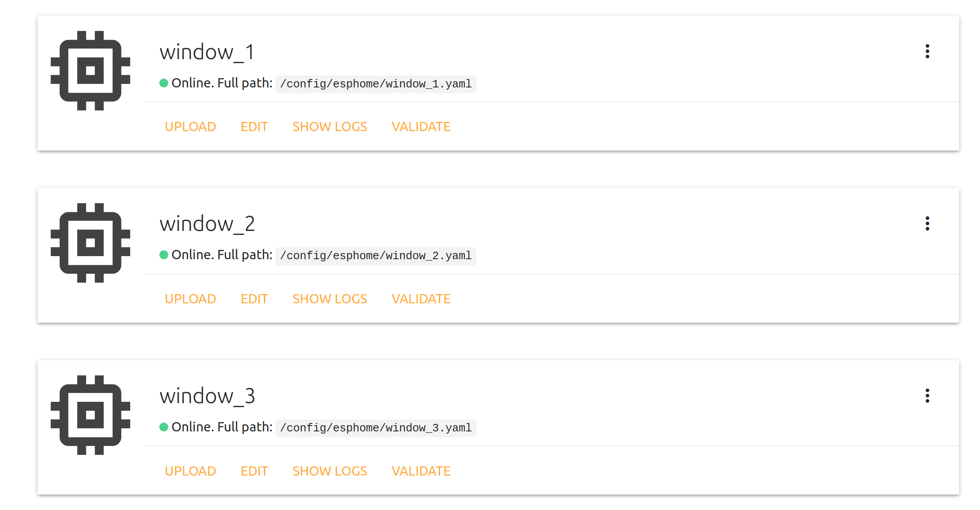Image resolution: width=980 pixels, height=510 pixels.
Task: Validate the window_2 configuration
Action: [421, 299]
